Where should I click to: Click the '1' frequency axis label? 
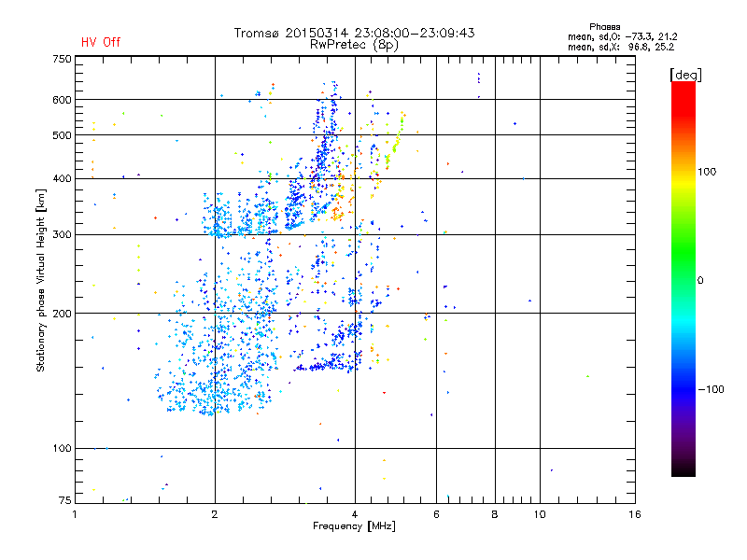click(x=75, y=514)
